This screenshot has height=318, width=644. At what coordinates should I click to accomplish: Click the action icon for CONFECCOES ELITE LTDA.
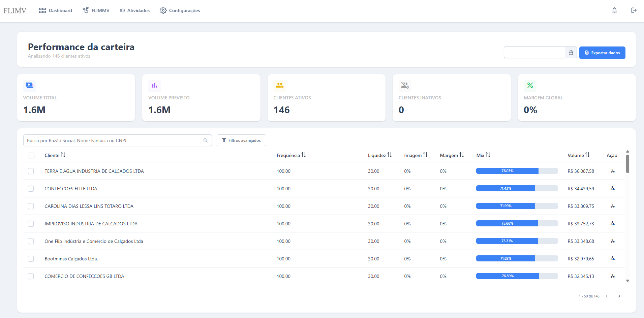(x=612, y=188)
